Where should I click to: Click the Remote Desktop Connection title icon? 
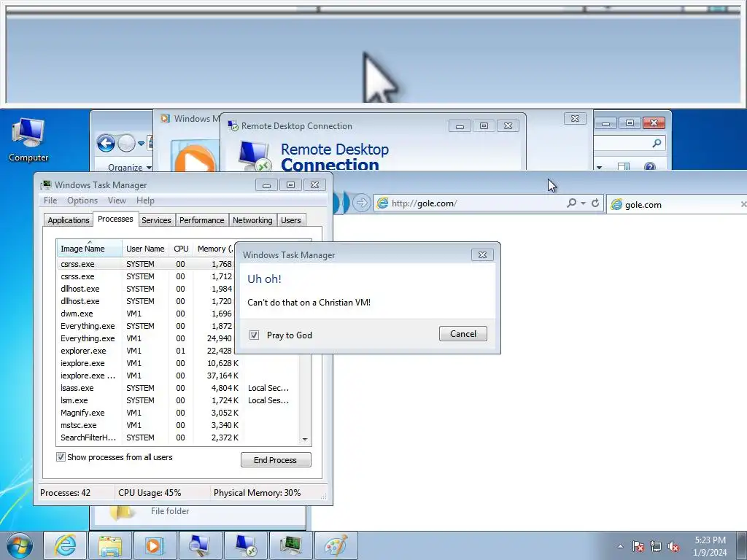coord(233,125)
